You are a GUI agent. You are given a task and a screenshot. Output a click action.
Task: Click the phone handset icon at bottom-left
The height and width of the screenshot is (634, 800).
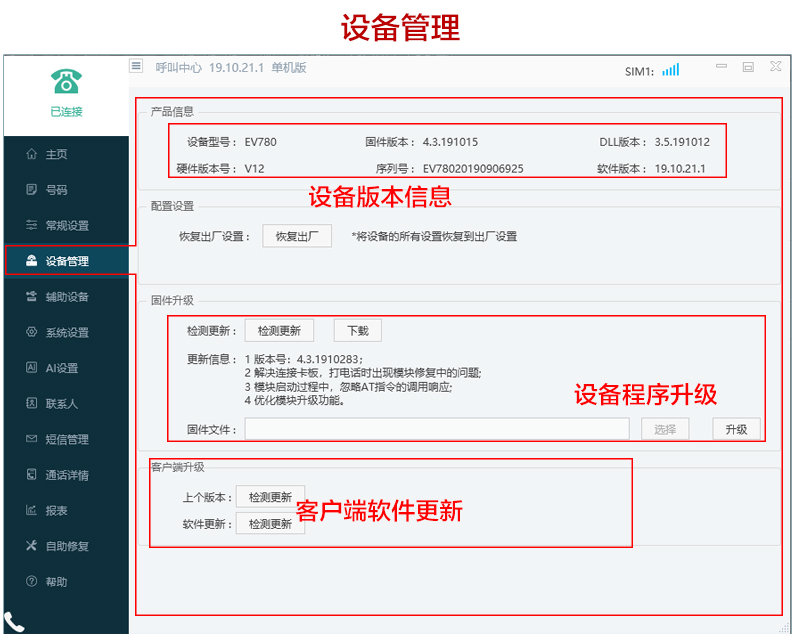click(14, 622)
